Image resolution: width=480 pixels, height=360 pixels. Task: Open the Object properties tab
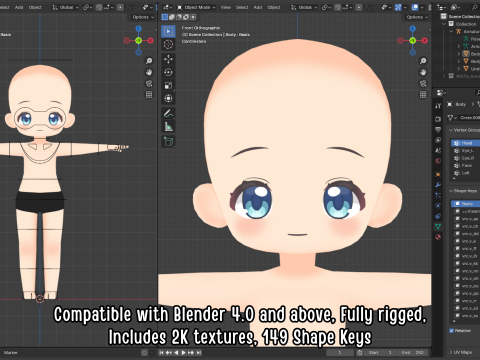pyautogui.click(x=438, y=174)
